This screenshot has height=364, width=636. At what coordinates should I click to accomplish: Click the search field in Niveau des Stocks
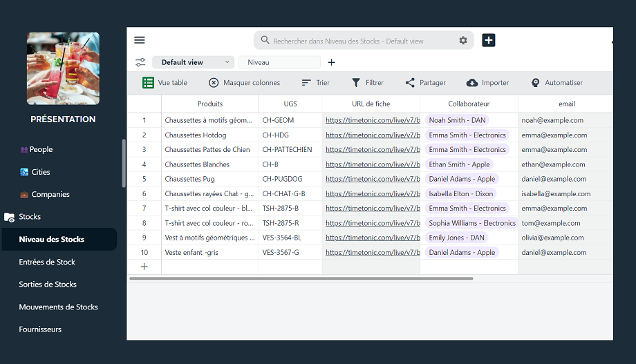[364, 41]
